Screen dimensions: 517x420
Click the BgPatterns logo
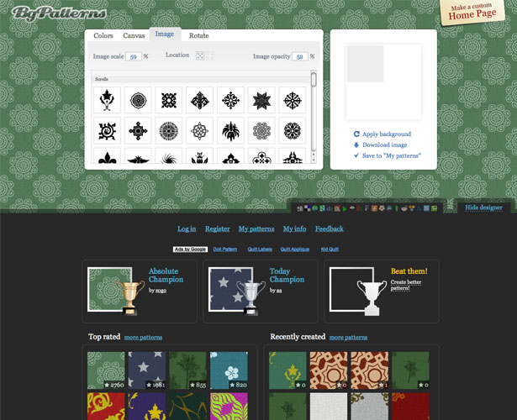pos(59,13)
